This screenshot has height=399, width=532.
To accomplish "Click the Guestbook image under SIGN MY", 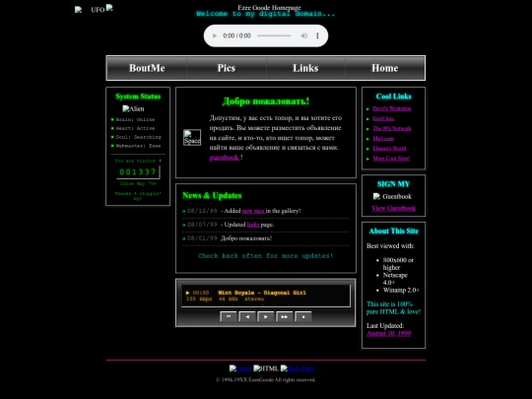I will point(392,196).
